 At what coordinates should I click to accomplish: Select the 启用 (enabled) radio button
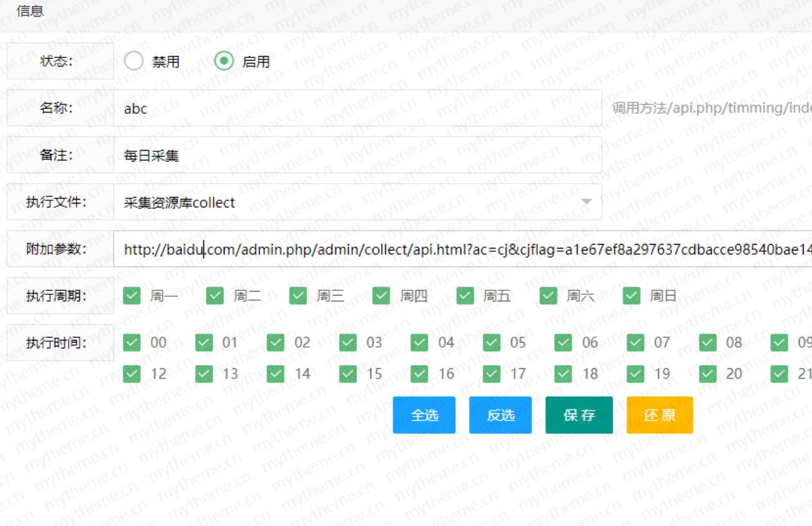click(224, 61)
